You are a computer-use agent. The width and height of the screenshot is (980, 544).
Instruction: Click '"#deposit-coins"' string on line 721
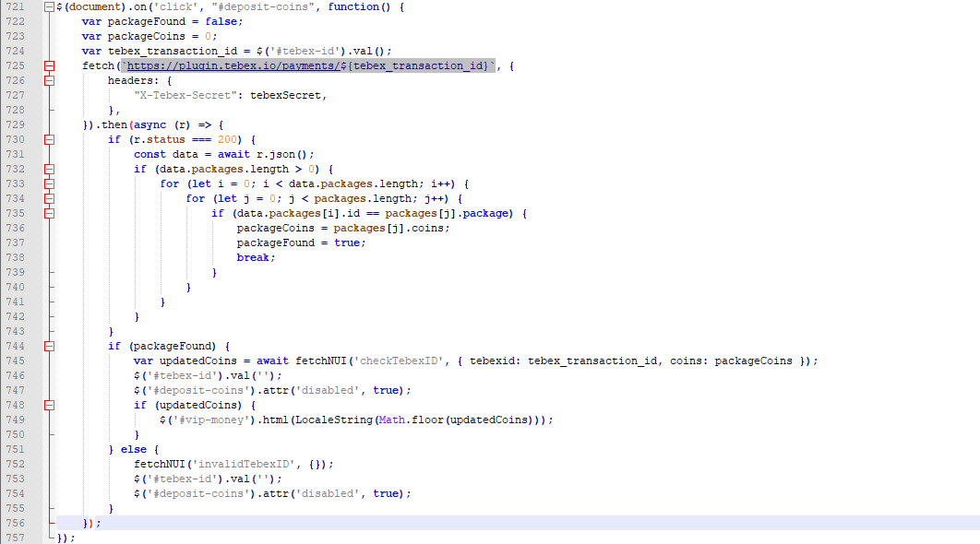[263, 6]
